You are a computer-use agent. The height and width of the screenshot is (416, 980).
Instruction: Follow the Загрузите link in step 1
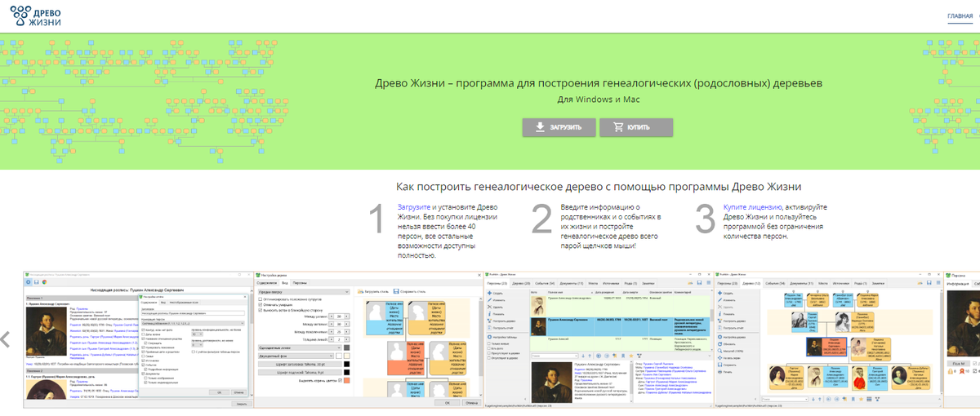pos(414,207)
